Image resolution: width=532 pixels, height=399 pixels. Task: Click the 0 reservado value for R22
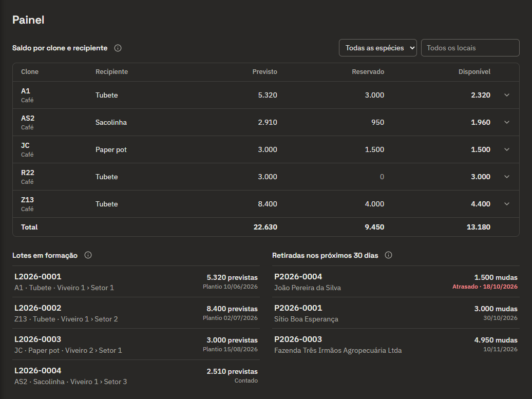click(x=382, y=177)
